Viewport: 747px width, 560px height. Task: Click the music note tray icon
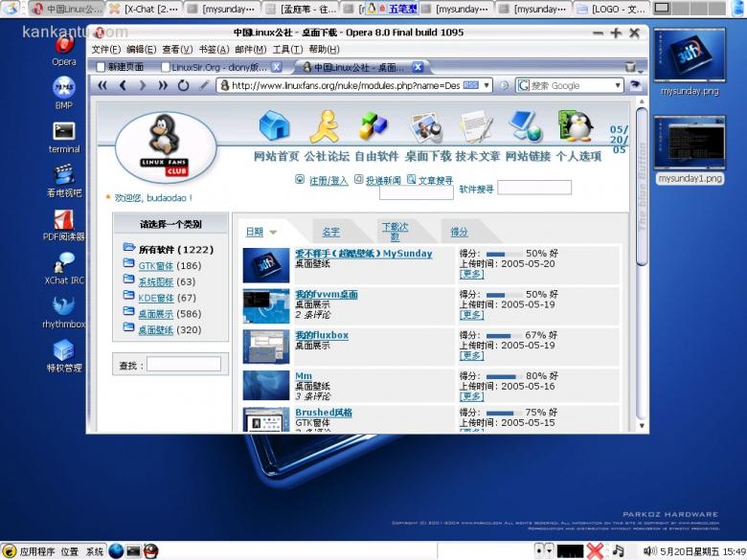[x=619, y=551]
